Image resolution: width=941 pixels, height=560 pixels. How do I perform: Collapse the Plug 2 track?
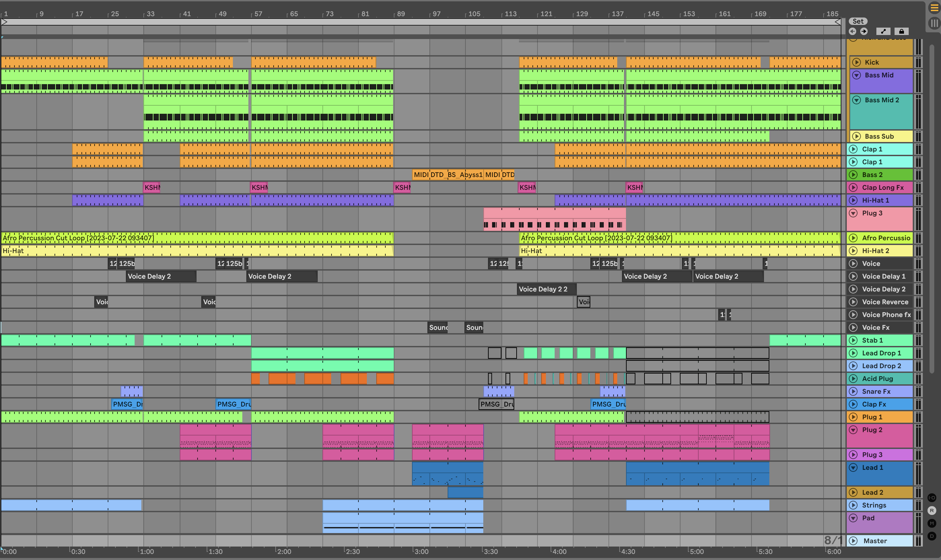pyautogui.click(x=853, y=430)
